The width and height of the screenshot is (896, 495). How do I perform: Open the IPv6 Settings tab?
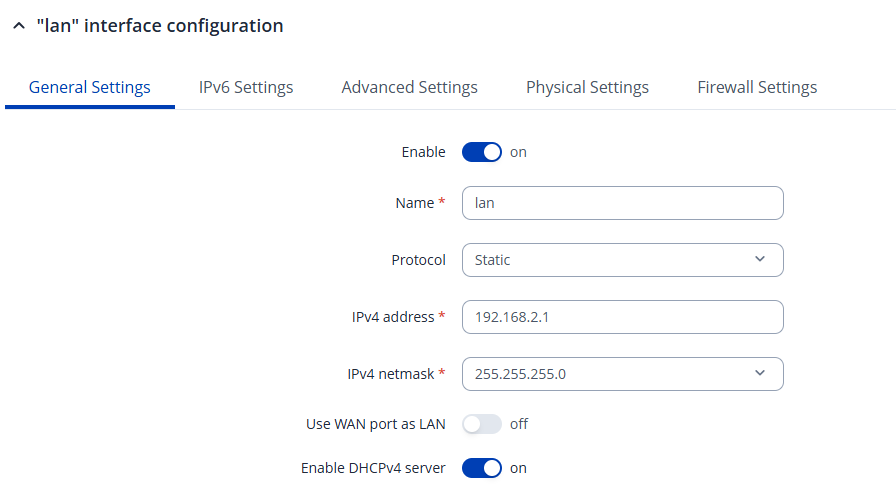(246, 87)
